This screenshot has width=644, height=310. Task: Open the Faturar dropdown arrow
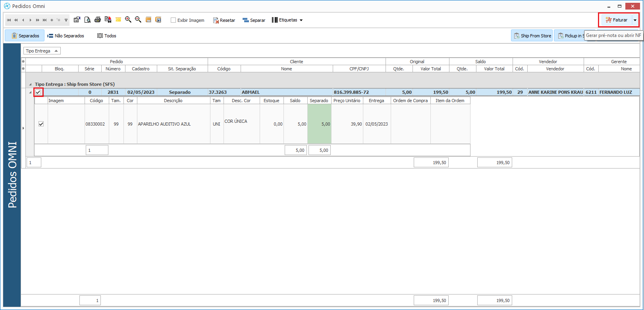(x=635, y=20)
